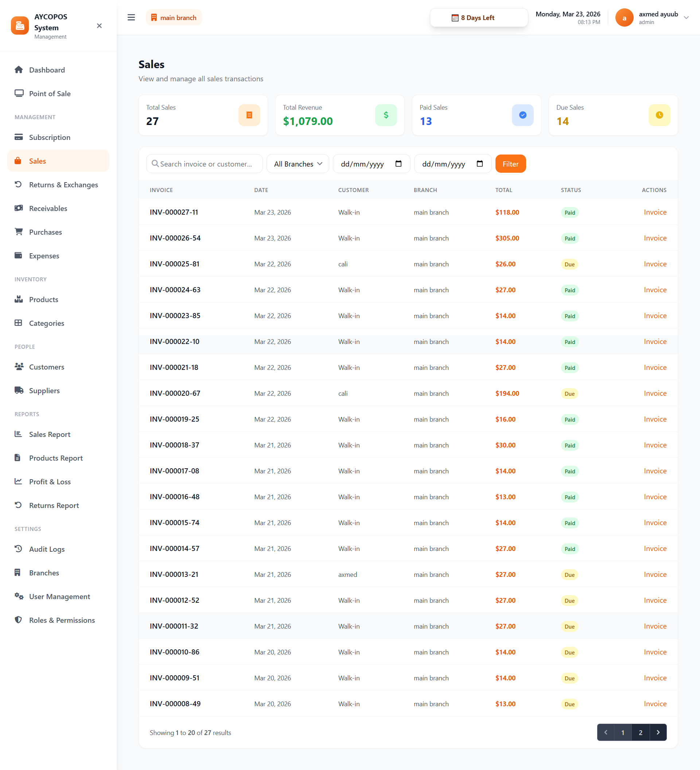Open the All Branches dropdown
This screenshot has width=700, height=770.
297,164
